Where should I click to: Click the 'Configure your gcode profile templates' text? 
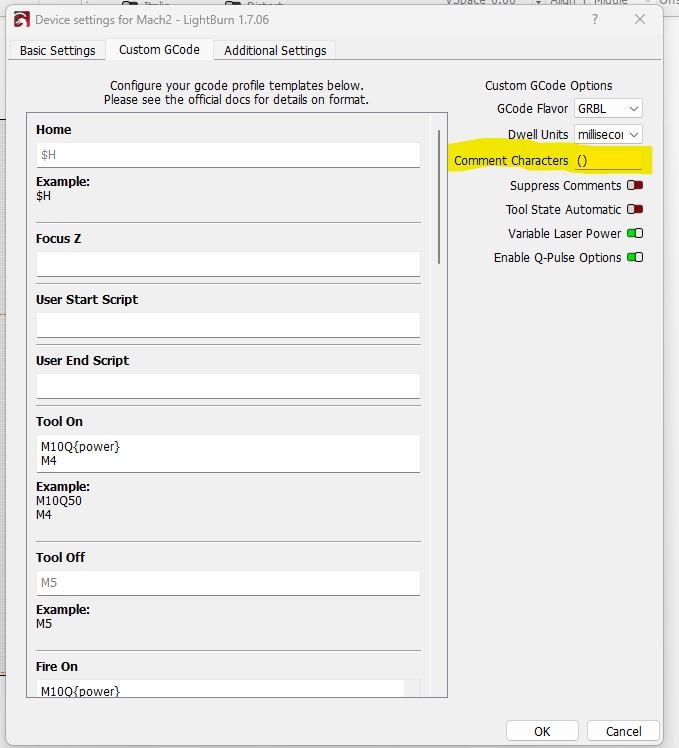[x=237, y=85]
